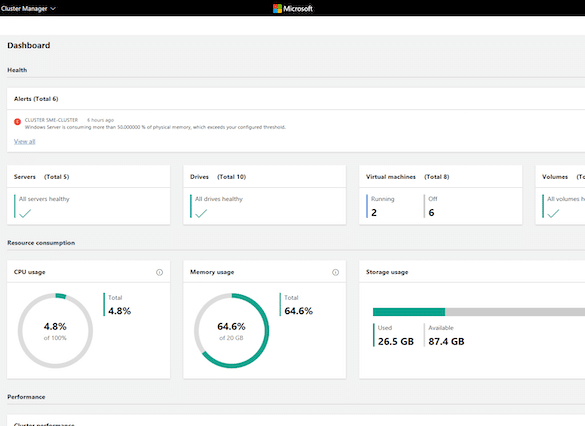
Task: Click the Microsoft logo
Action: 293,9
